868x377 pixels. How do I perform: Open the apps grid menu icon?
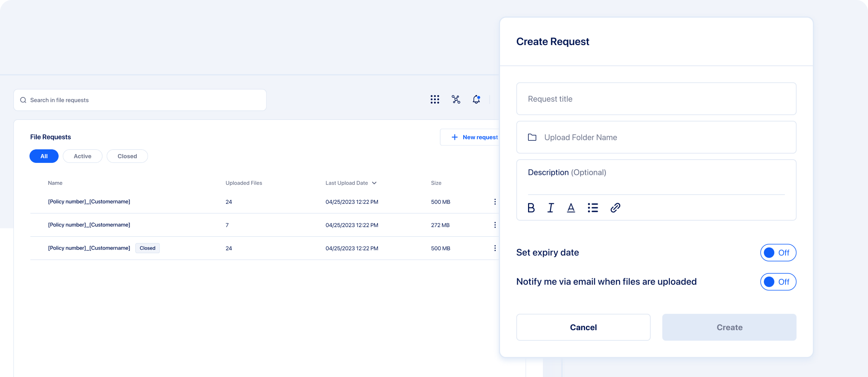[435, 99]
